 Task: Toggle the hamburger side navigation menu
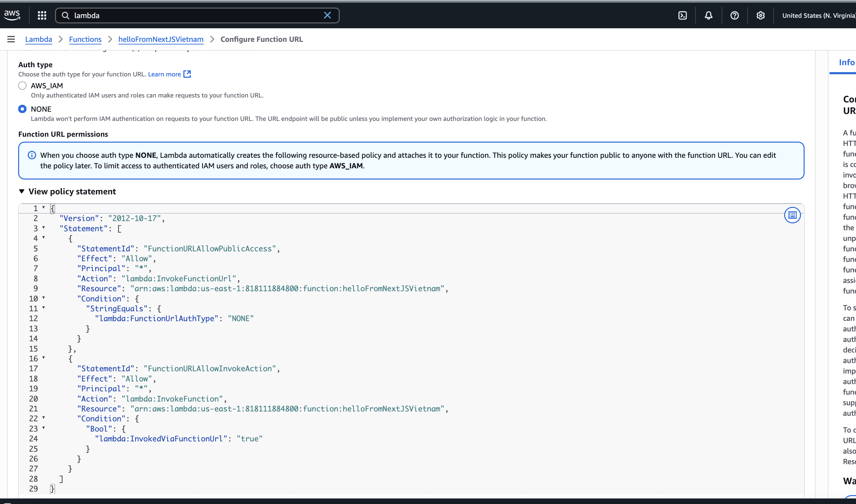pyautogui.click(x=11, y=40)
